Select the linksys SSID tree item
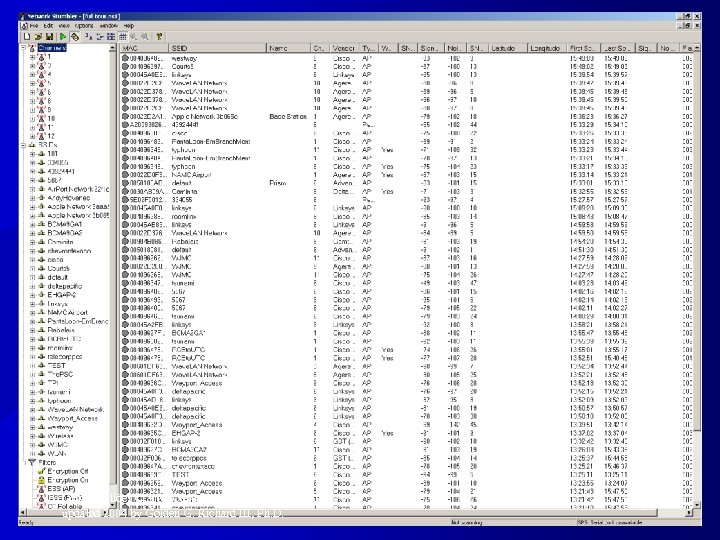The image size is (720, 540). [x=57, y=304]
